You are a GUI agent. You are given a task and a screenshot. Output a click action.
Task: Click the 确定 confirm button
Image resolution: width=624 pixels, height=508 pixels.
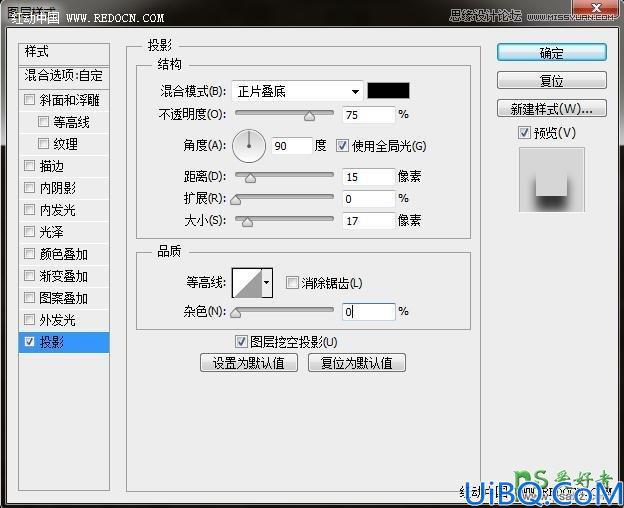pyautogui.click(x=552, y=53)
